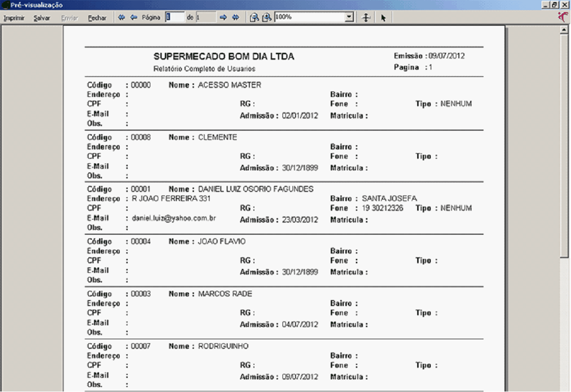Click the report title SUPERMECADO BOM DIA LTDA
This screenshot has width=571, height=392.
tap(224, 57)
